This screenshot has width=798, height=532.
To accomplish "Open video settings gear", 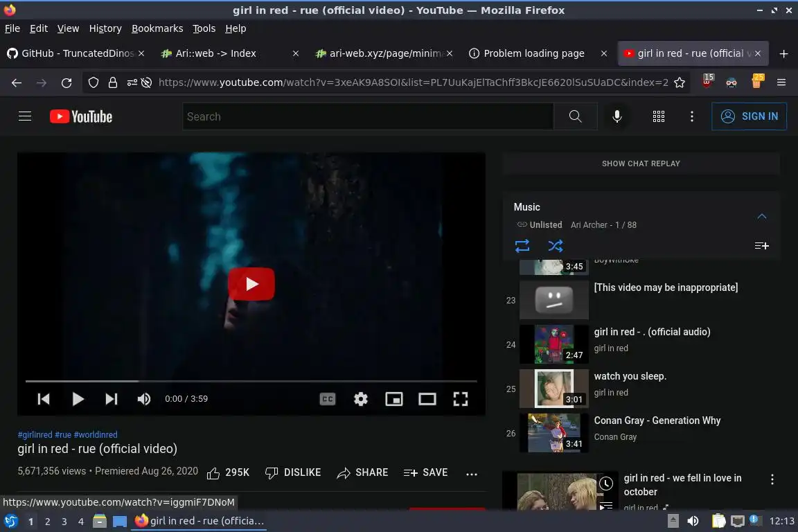I will click(360, 399).
